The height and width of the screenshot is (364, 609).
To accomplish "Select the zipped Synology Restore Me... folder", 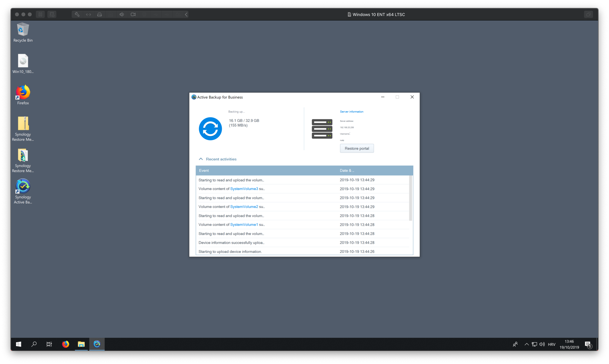I will [23, 129].
